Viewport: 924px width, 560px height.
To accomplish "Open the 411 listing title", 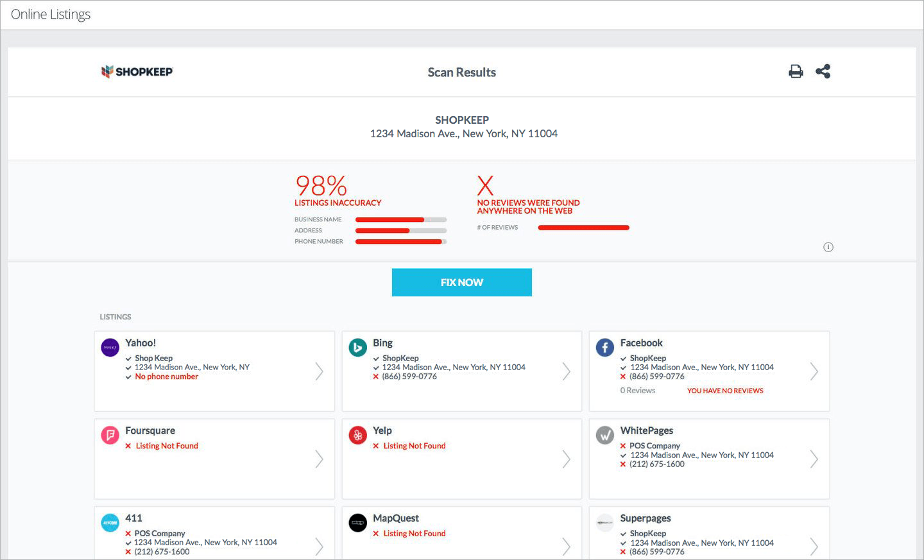I will click(x=133, y=518).
